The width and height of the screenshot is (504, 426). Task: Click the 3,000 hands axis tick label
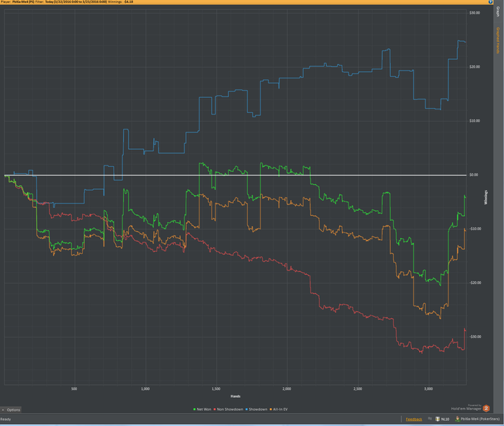(x=428, y=389)
